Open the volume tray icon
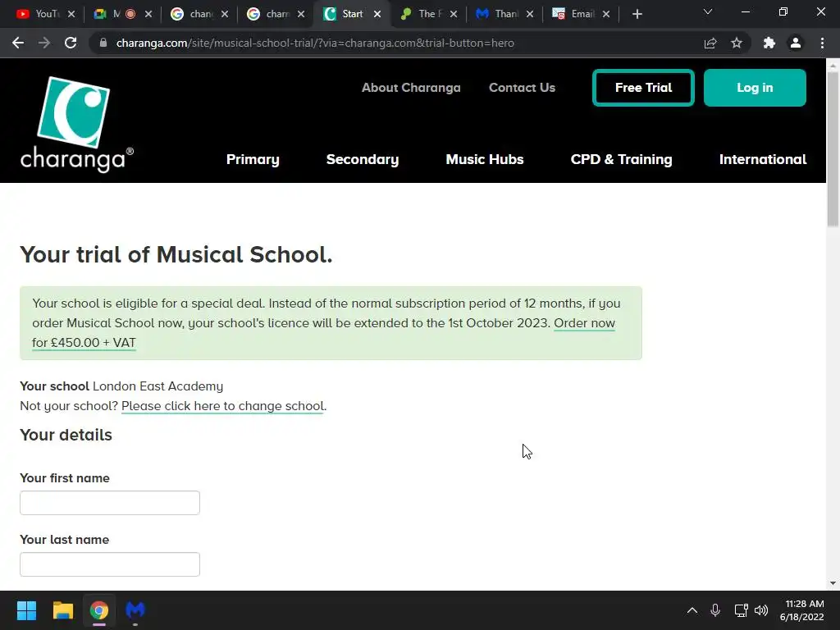Image resolution: width=840 pixels, height=630 pixels. coord(761,610)
